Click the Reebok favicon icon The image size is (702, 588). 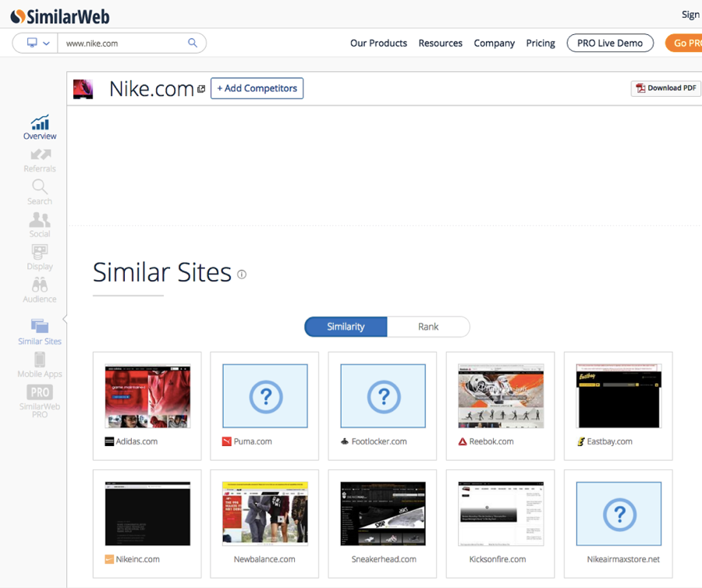pos(463,441)
